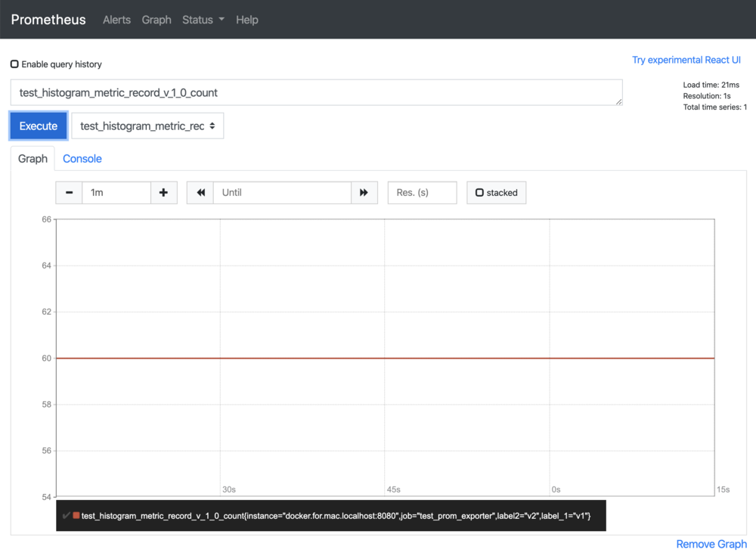Decrease the graph time range with minus button
756x559 pixels.
point(69,192)
